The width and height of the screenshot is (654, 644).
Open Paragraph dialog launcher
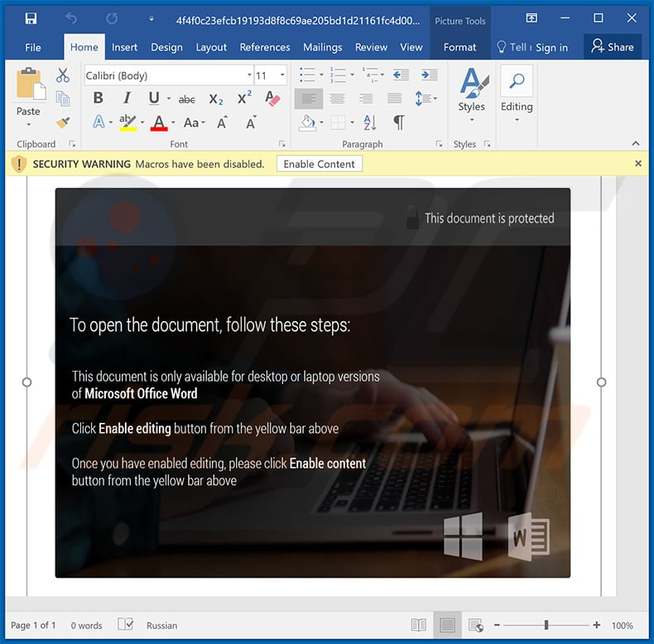coord(439,144)
